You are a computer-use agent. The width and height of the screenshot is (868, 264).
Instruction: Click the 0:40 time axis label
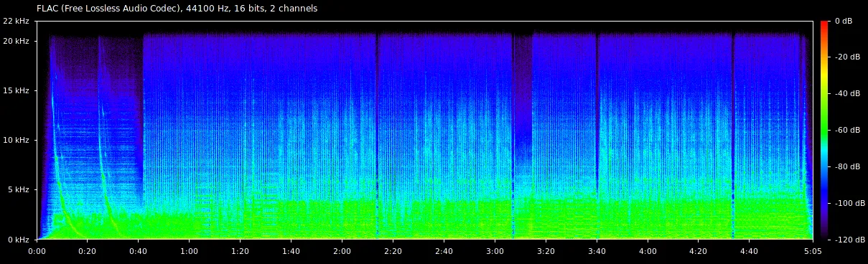[139, 252]
